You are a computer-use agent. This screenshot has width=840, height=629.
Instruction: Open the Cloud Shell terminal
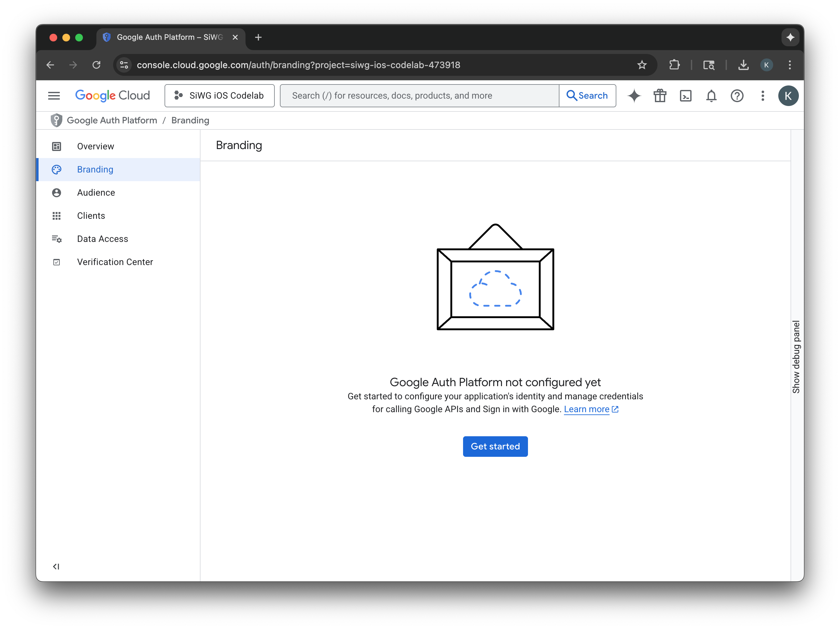686,96
